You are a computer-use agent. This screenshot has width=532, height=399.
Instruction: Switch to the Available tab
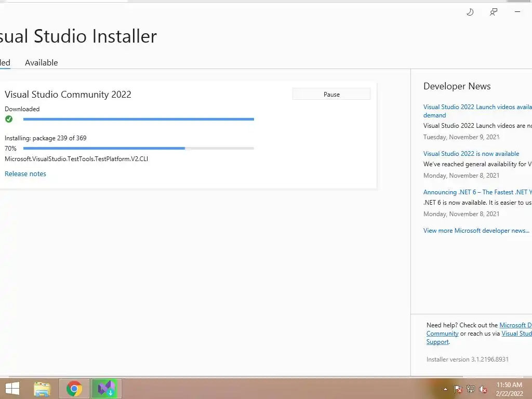point(42,63)
